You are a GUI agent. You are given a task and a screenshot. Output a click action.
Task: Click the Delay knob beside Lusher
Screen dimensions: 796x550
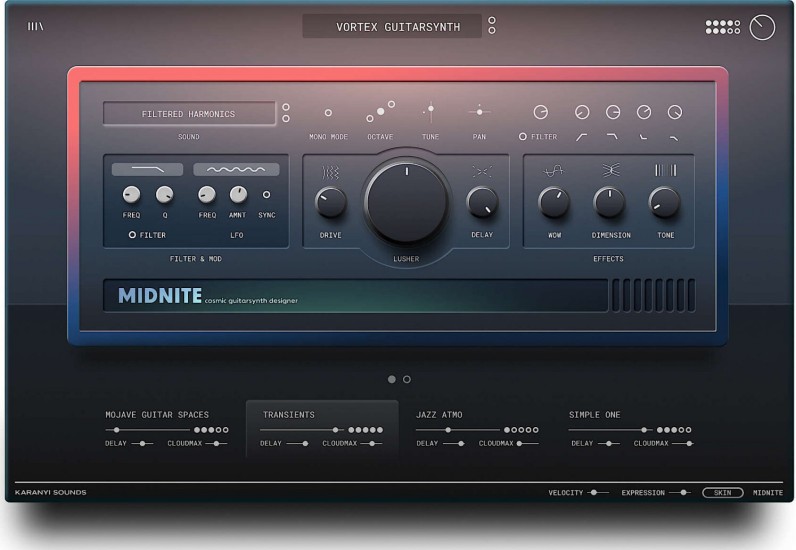(x=482, y=203)
